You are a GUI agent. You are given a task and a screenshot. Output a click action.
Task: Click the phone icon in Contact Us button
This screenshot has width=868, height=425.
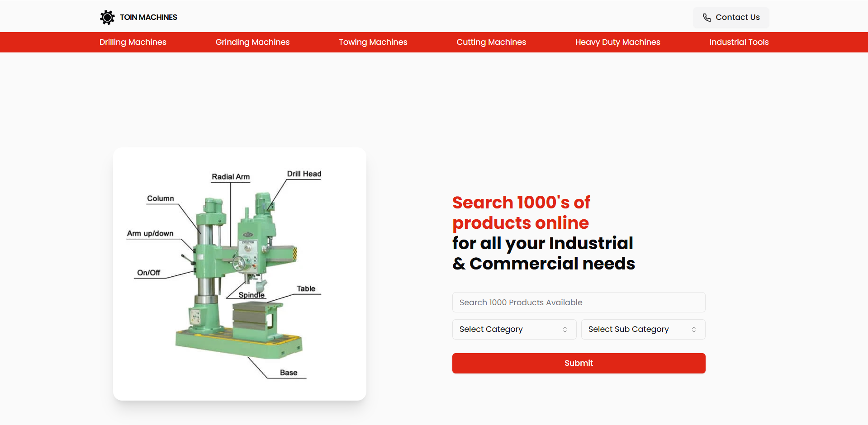[x=707, y=17]
